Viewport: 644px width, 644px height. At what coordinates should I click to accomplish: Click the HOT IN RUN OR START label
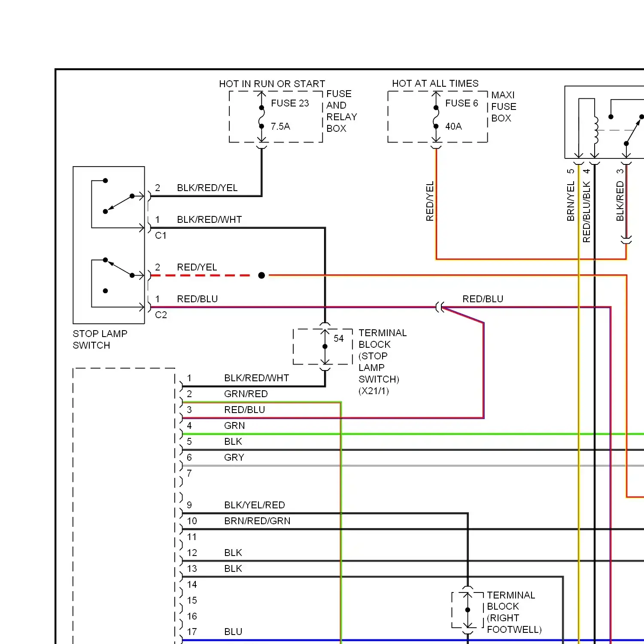[272, 84]
